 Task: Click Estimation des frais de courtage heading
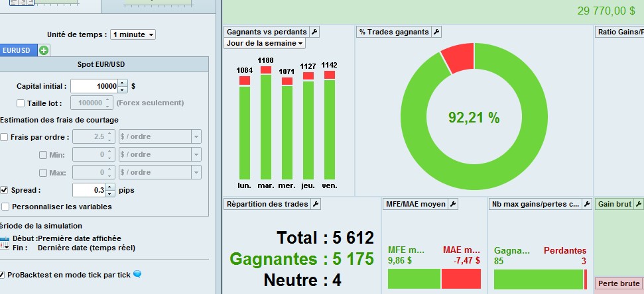[x=59, y=120]
